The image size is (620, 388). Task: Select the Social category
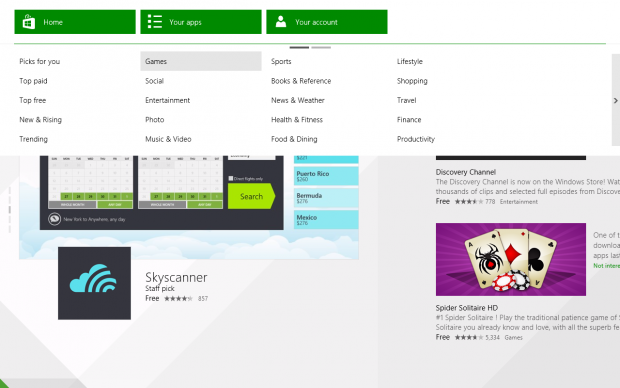154,81
